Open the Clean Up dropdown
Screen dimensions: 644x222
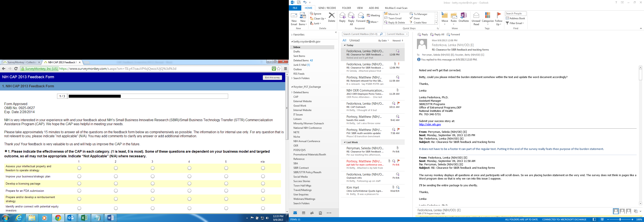(318, 19)
